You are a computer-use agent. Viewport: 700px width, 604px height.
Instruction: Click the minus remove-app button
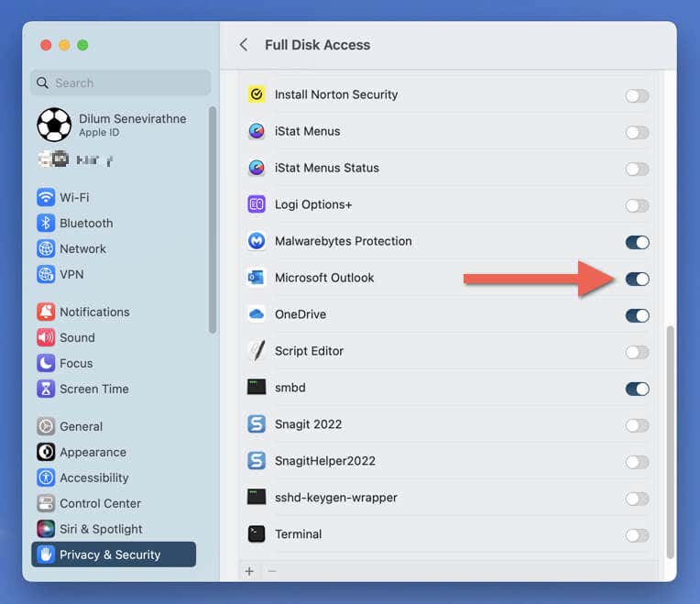(272, 571)
